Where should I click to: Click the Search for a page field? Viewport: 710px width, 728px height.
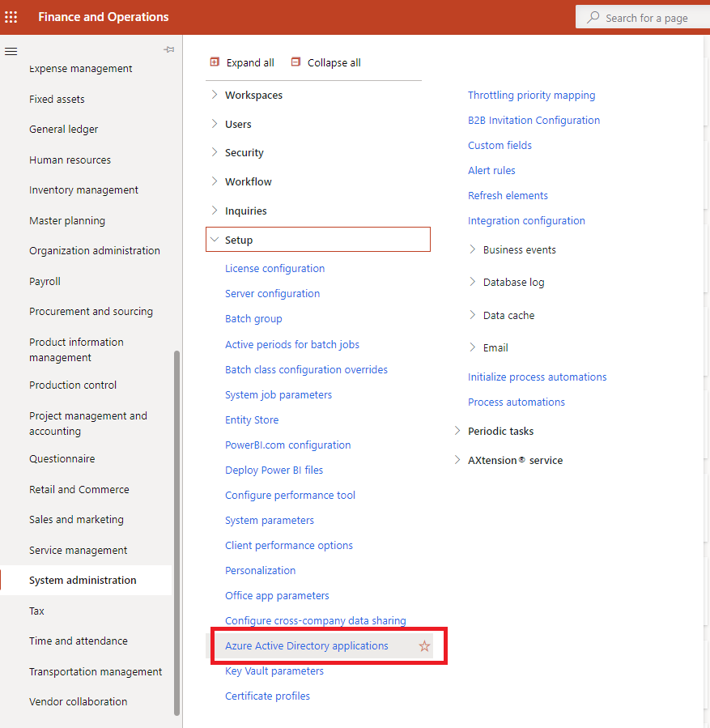coord(643,17)
